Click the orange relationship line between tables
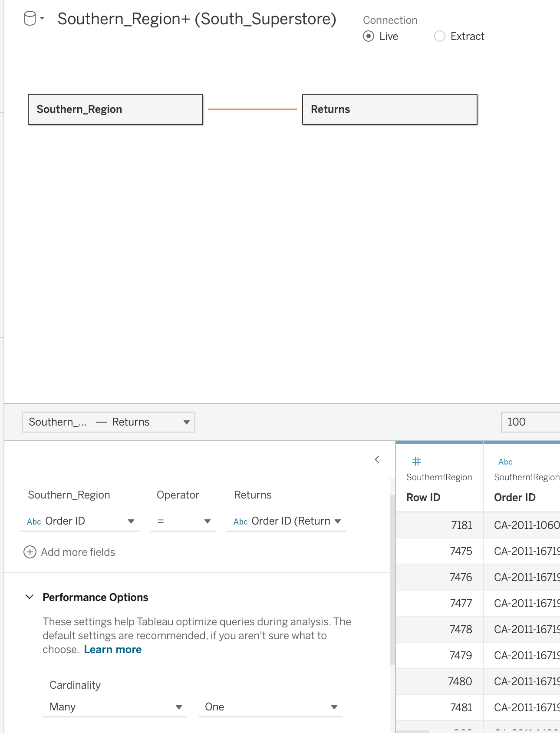Viewport: 560px width, 733px height. coord(253,109)
